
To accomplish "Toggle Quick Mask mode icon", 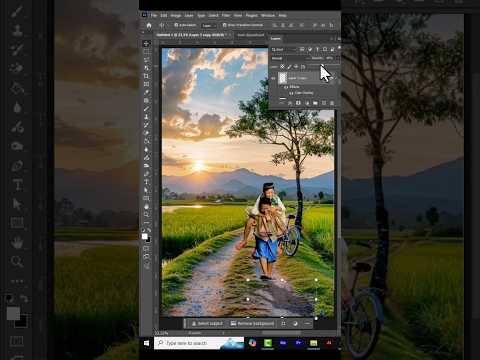I will click(x=146, y=248).
